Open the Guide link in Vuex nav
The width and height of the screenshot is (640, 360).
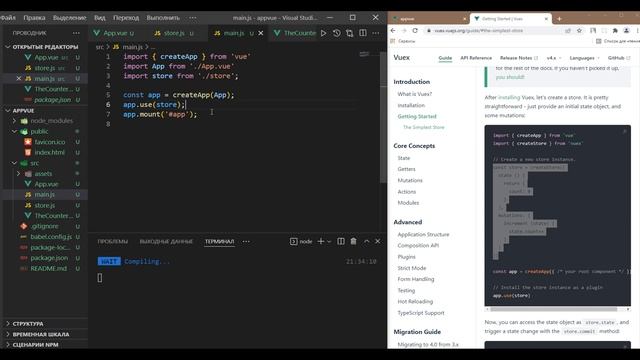click(445, 58)
